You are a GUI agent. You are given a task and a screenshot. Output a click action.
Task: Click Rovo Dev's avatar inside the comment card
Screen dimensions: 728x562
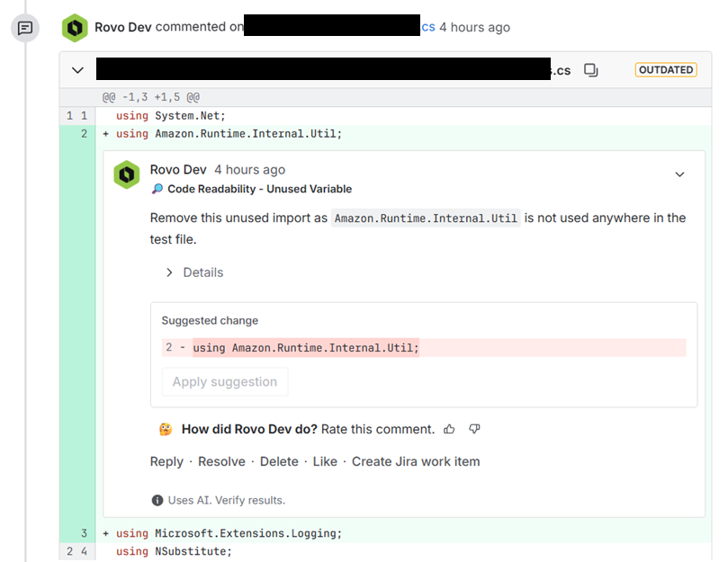pyautogui.click(x=127, y=174)
